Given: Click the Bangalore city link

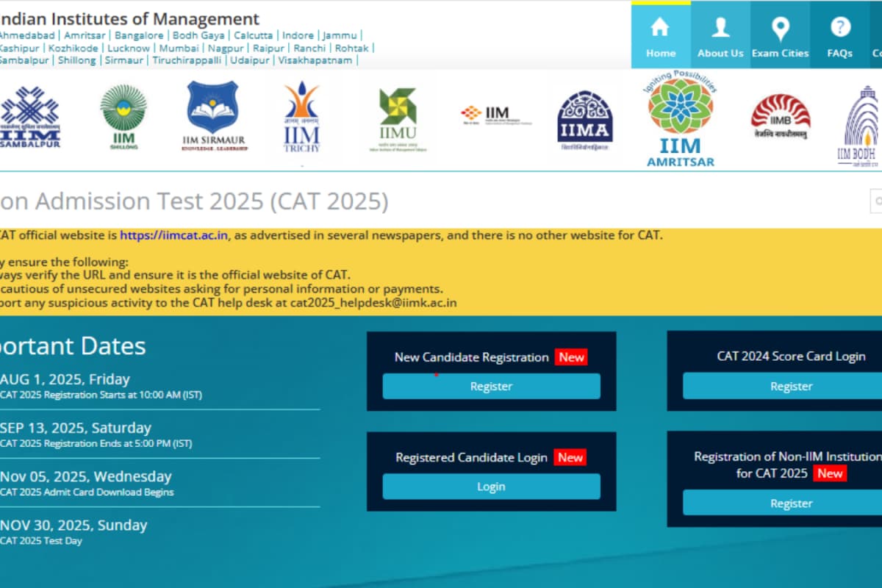Looking at the screenshot, I should [140, 35].
